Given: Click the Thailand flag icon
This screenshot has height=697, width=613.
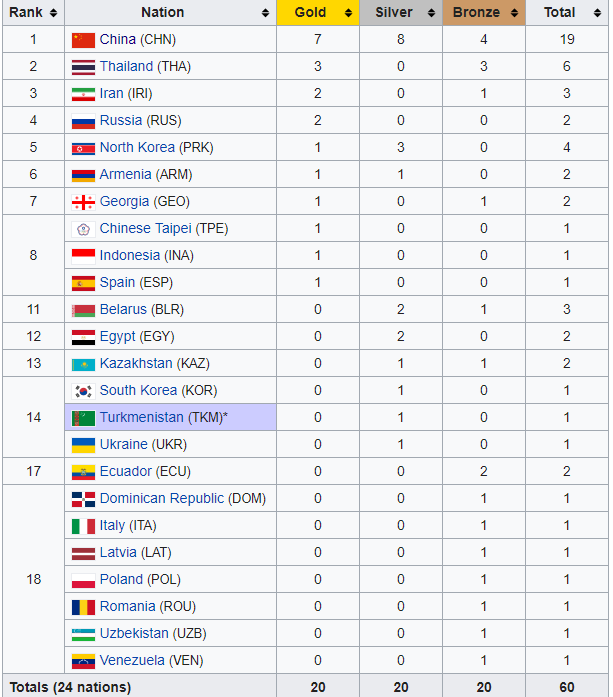Looking at the screenshot, I should 83,67.
